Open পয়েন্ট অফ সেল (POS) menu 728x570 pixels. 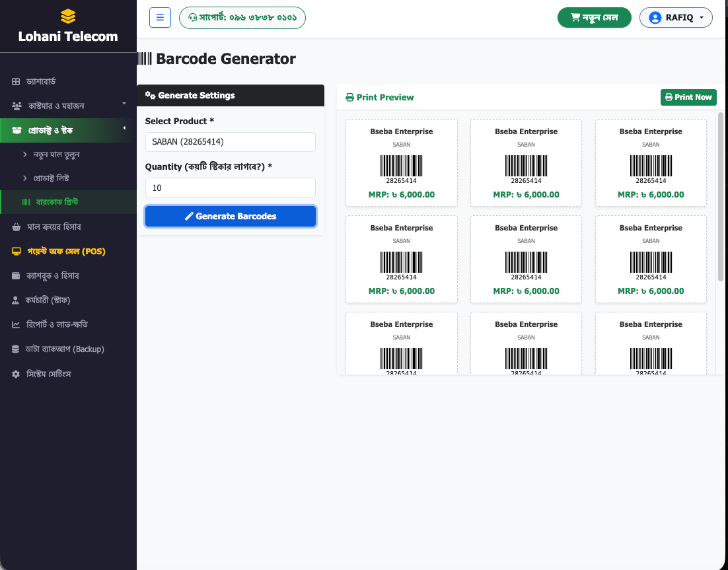click(68, 252)
